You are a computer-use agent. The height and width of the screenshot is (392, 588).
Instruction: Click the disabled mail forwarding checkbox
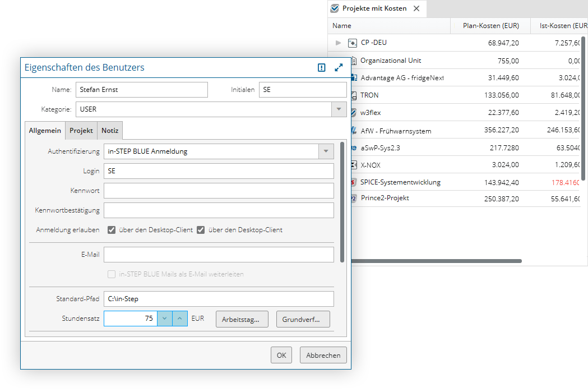coord(112,274)
